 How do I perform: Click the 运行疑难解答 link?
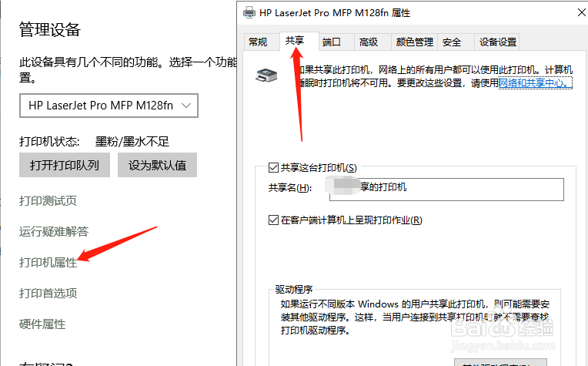pos(54,232)
